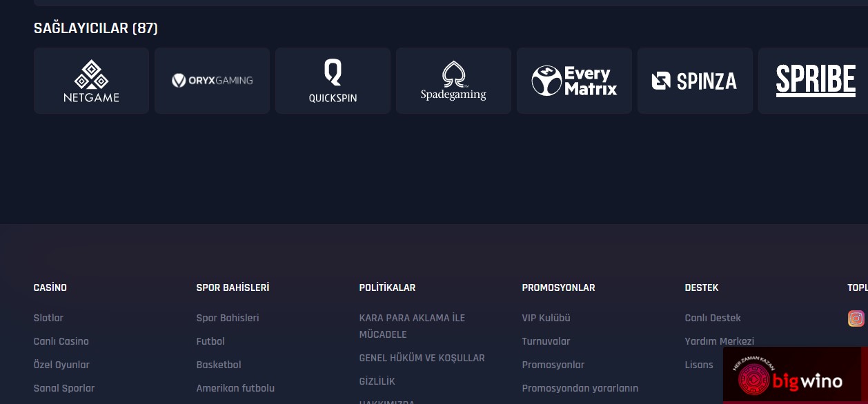Open Canlı Destek support link
Viewport: 868px width, 404px height.
(x=713, y=318)
